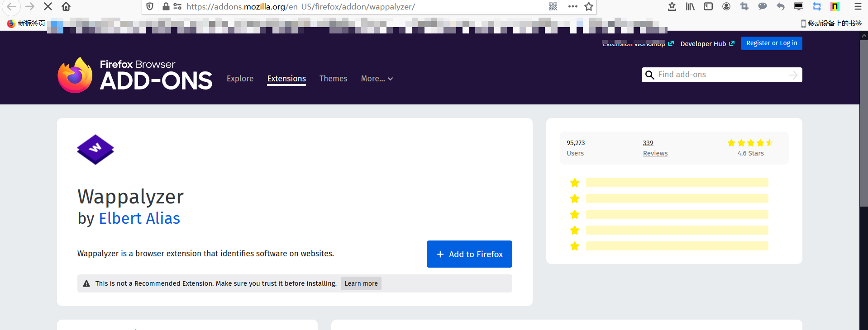Open tracking protection shield info
Screen dimensions: 868x330
coord(150,6)
